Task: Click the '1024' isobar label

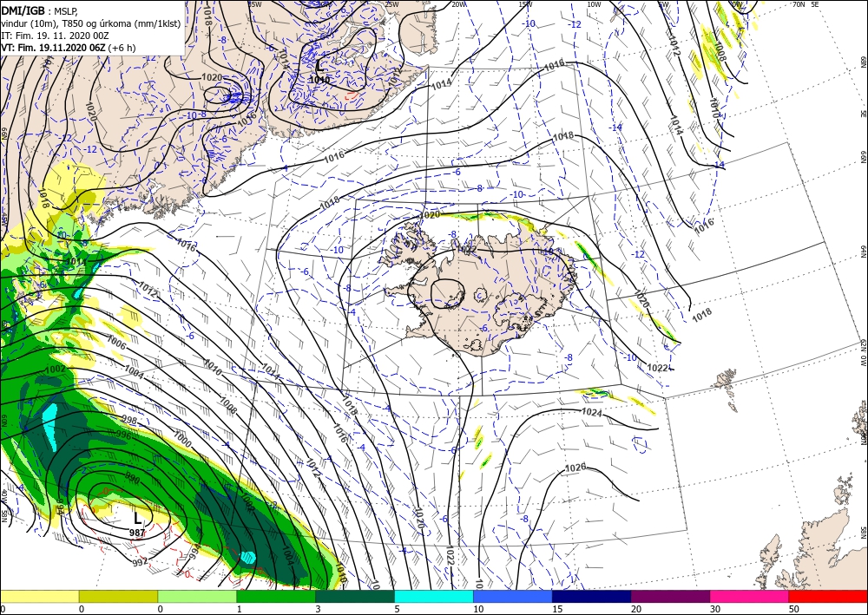Action: [x=591, y=411]
